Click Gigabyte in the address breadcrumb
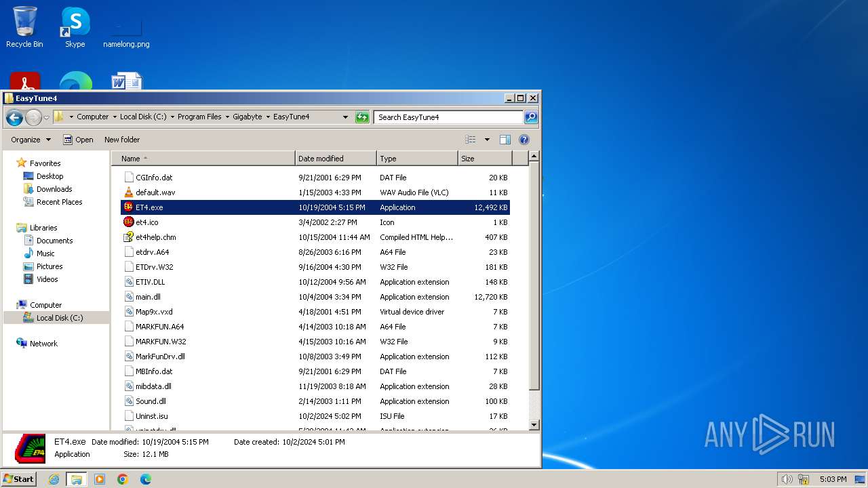 (x=248, y=117)
